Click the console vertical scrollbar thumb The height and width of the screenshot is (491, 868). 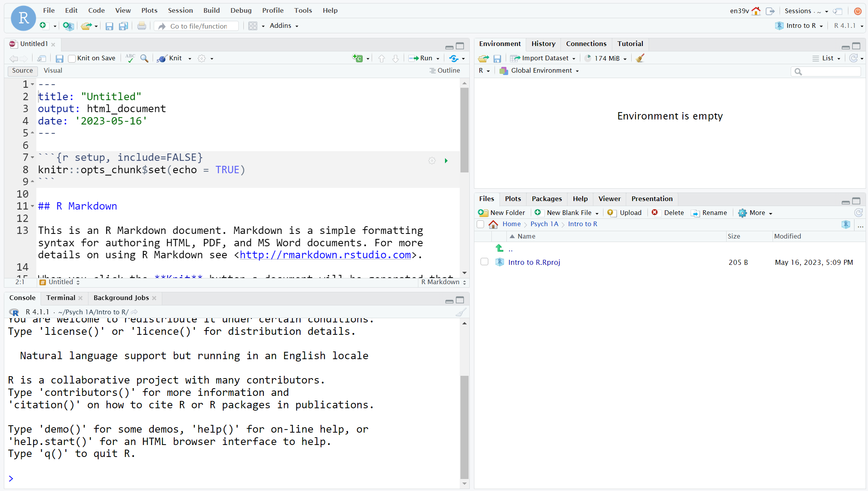coord(464,427)
